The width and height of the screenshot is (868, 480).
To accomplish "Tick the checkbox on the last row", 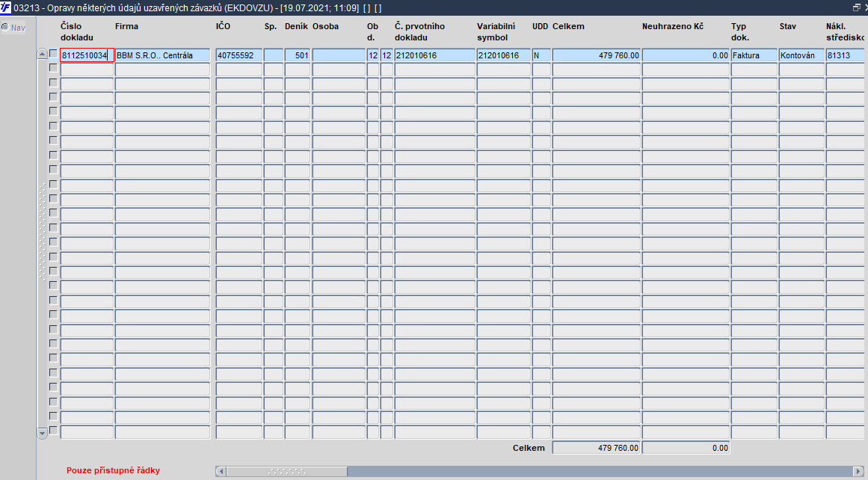I will [53, 430].
